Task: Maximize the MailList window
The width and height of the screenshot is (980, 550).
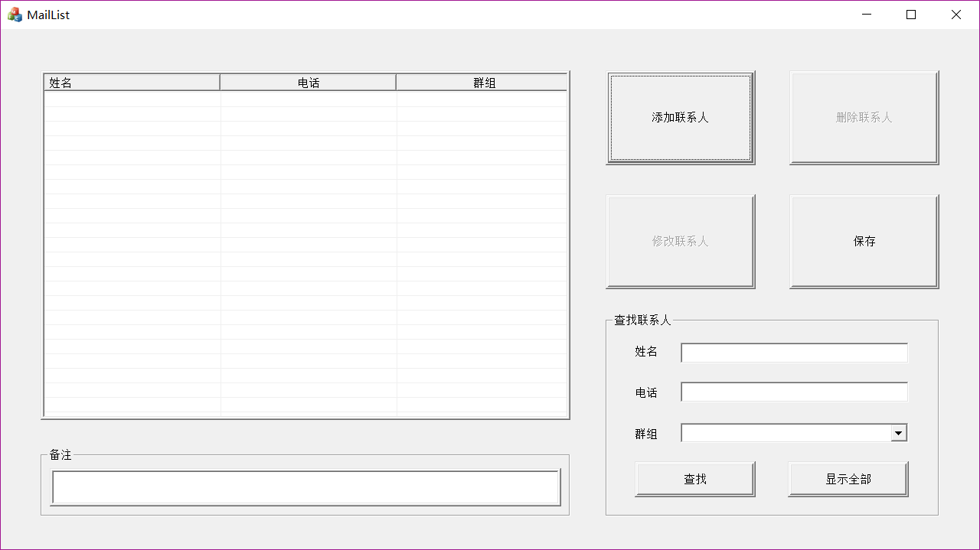Action: [911, 15]
